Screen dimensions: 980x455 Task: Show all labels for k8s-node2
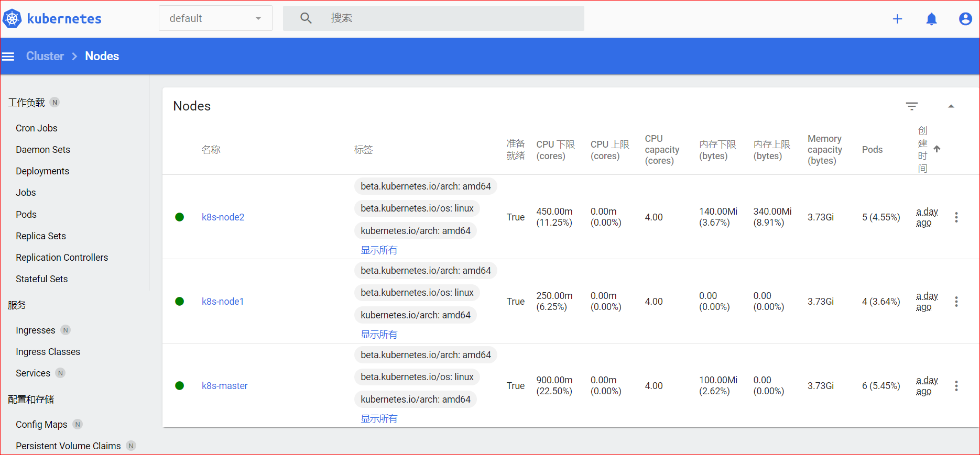pyautogui.click(x=379, y=250)
